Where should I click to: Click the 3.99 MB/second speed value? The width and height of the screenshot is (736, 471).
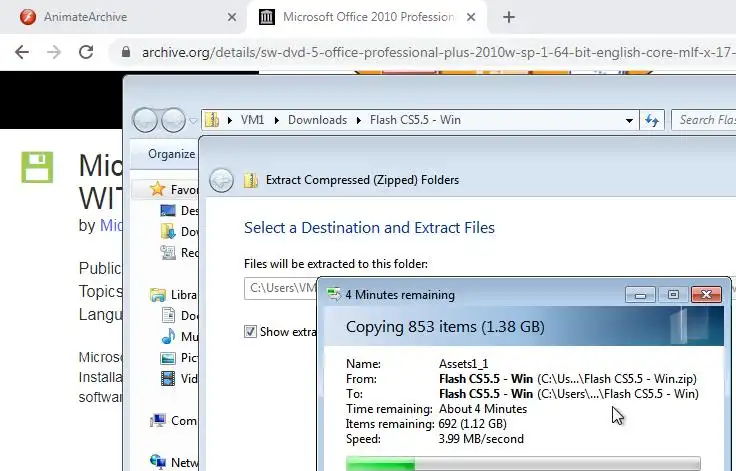481,439
